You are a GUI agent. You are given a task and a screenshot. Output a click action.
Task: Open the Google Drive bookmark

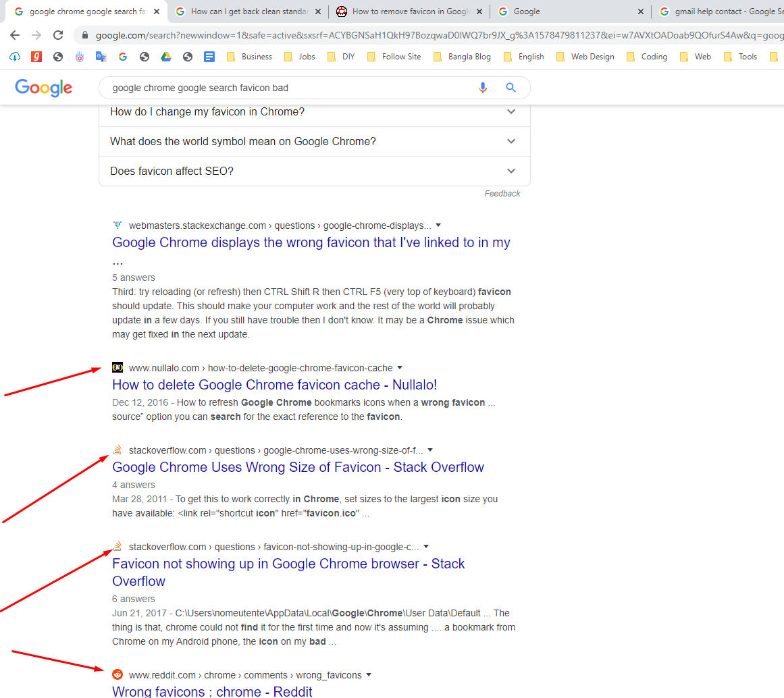[166, 57]
